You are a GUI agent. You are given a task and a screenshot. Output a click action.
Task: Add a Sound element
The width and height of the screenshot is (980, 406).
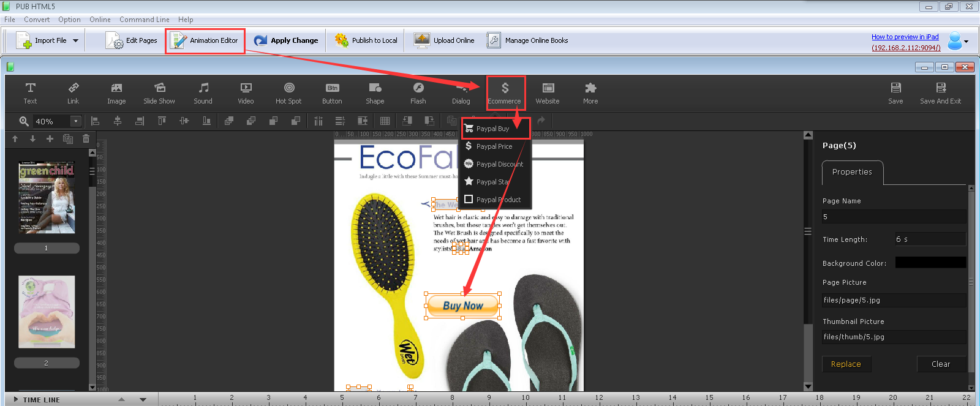(203, 93)
